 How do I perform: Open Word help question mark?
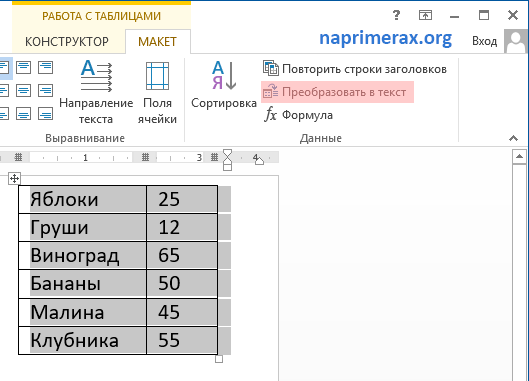pos(396,15)
